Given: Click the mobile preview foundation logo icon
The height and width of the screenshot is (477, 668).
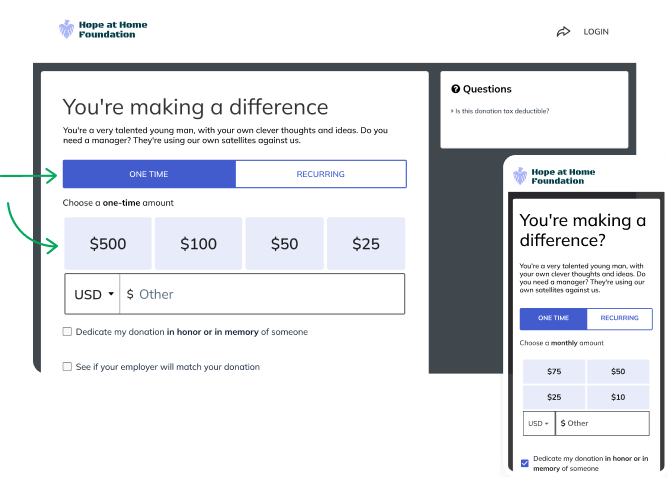Looking at the screenshot, I should coord(520,176).
